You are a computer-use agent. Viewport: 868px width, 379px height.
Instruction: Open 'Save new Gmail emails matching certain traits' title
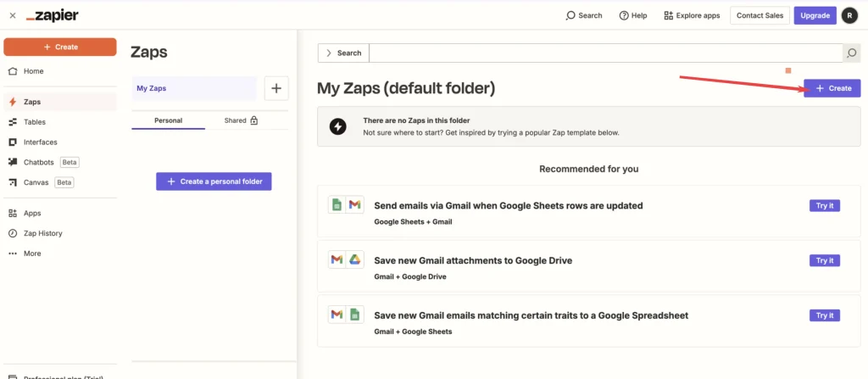(531, 315)
